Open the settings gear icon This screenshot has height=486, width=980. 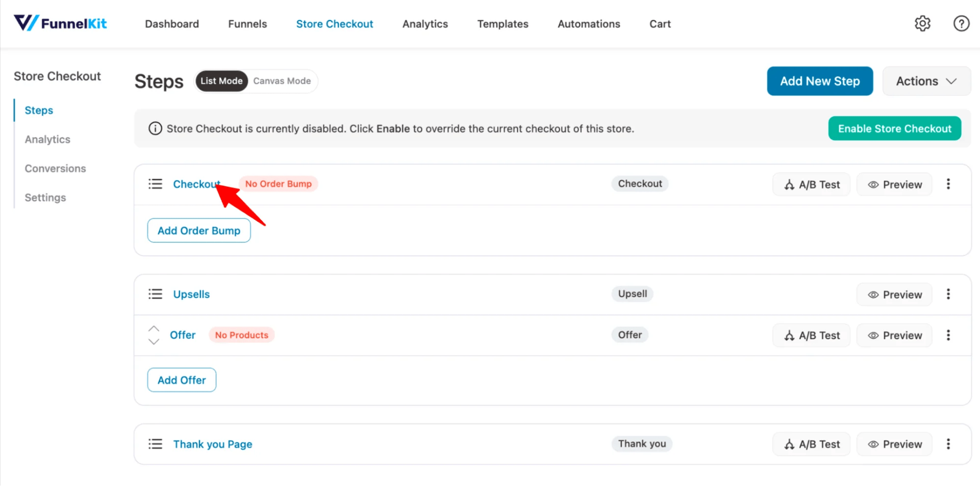[x=923, y=23]
